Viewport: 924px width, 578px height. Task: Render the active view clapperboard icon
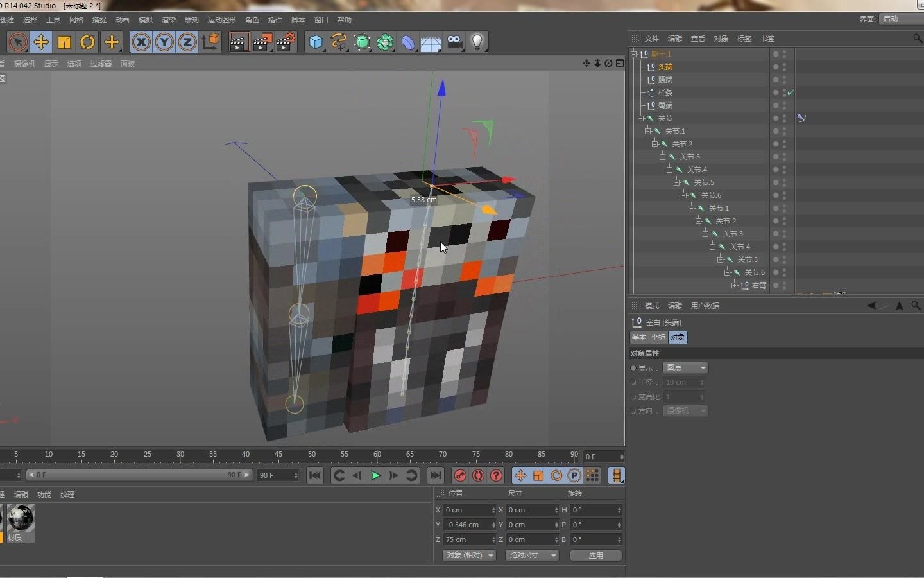pyautogui.click(x=239, y=42)
